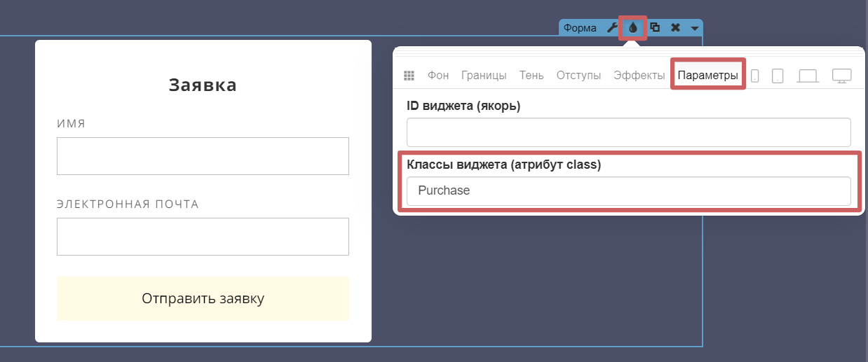Click the Электронная почта input field
The width and height of the screenshot is (868, 362).
coord(203,237)
